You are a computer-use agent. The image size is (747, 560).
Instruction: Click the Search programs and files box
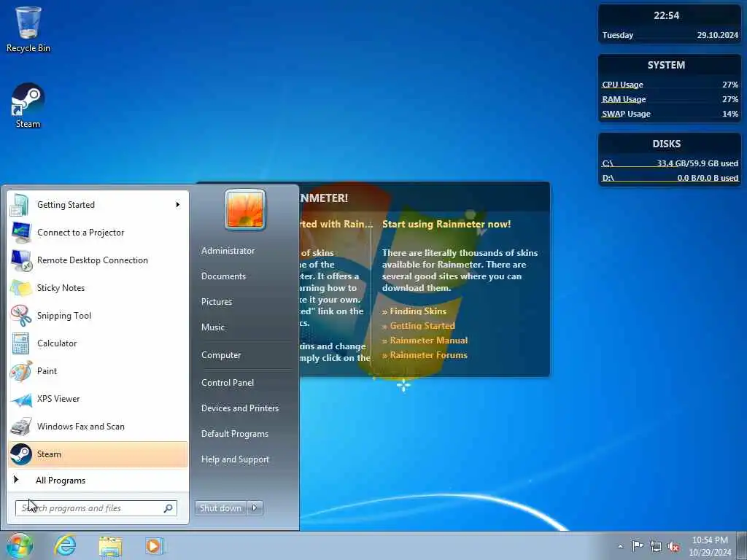click(96, 508)
